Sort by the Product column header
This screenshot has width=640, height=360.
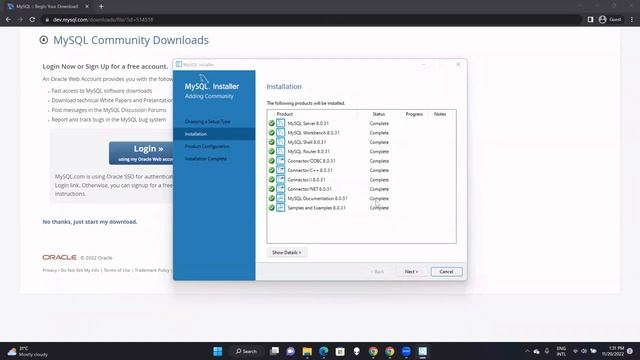point(284,114)
